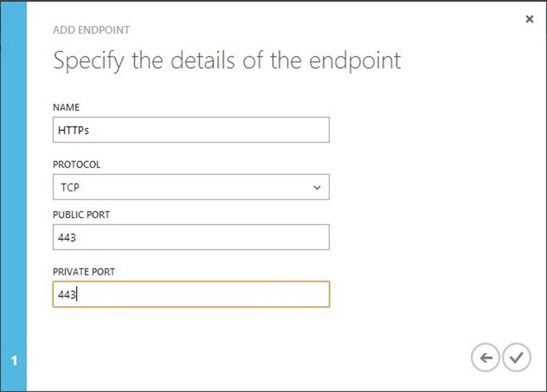
Task: Click the ADD ENDPOINT header text
Action: tap(91, 30)
